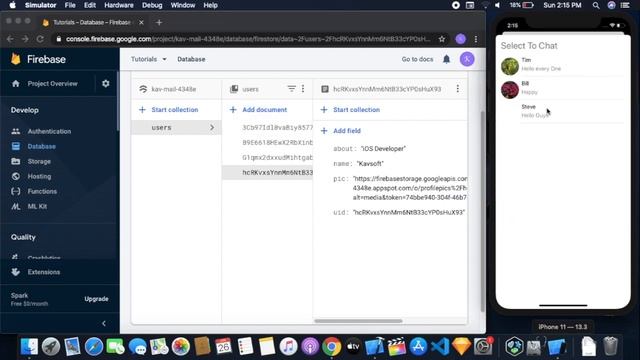Open the Simulator Hardware menu
Image resolution: width=640 pixels, height=360 pixels.
coord(119,5)
